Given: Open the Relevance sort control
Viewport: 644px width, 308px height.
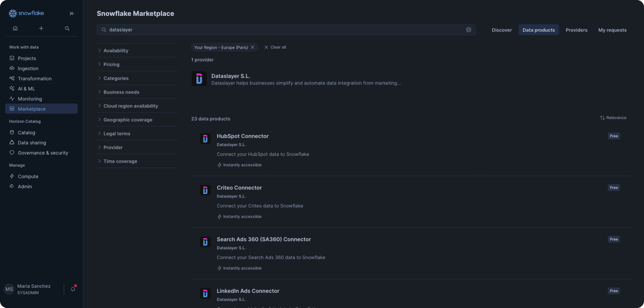Looking at the screenshot, I should coord(613,118).
